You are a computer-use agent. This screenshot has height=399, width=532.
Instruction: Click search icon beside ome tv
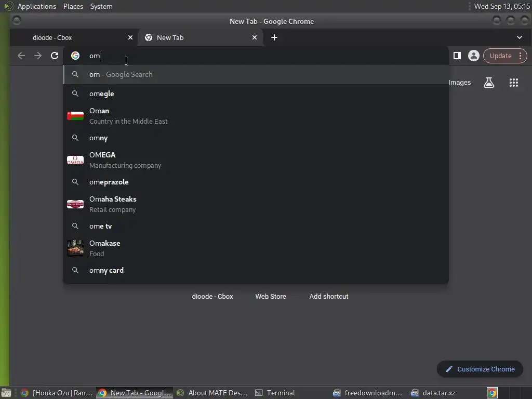(75, 226)
